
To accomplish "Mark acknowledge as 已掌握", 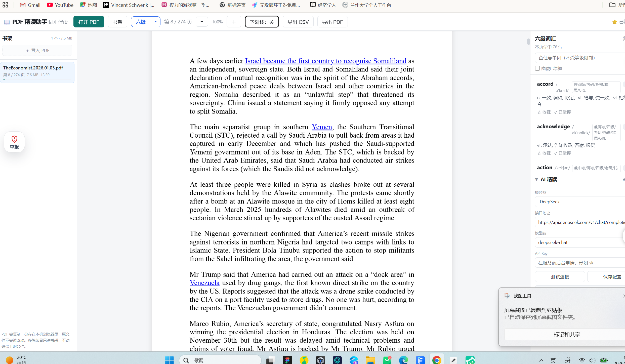I will coord(563,153).
